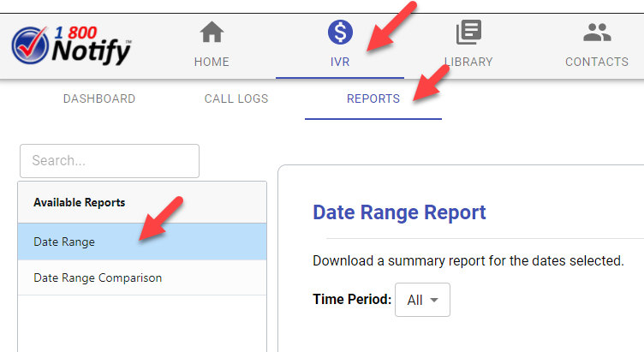Click the IVR text label in navigation
This screenshot has width=644, height=352.
coord(340,62)
